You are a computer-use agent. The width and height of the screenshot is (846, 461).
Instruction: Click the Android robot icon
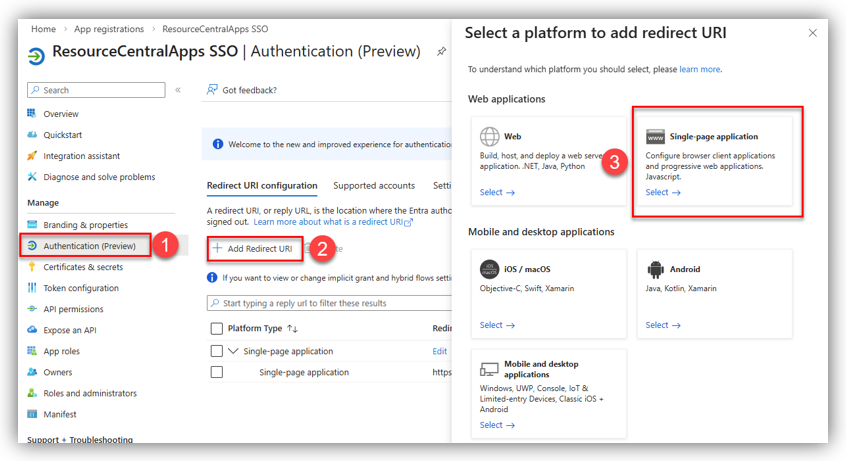click(656, 269)
